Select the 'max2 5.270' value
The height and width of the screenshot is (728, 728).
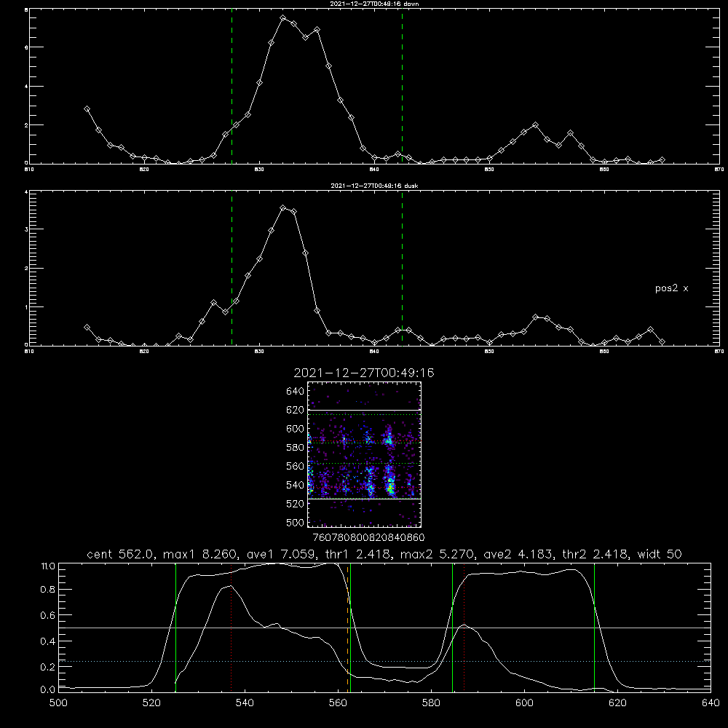coord(437,554)
